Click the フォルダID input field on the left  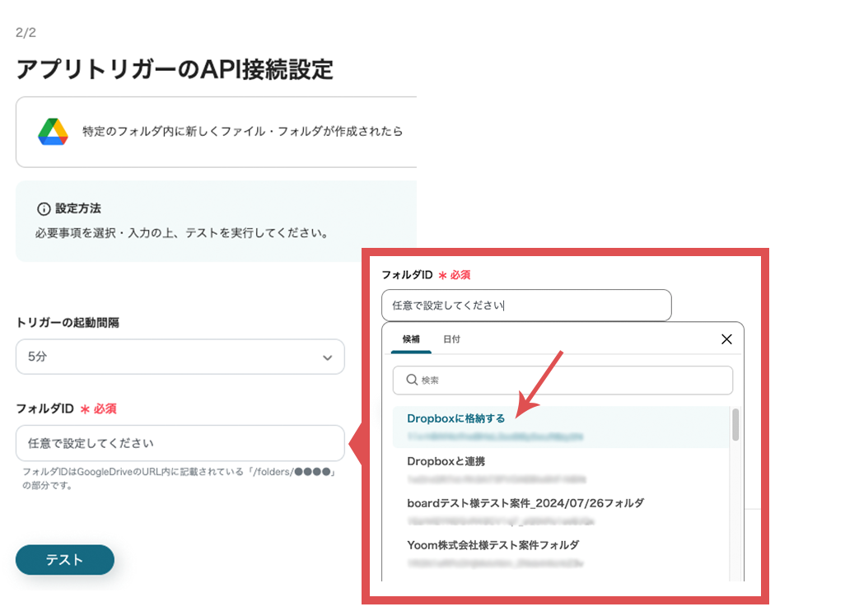180,443
